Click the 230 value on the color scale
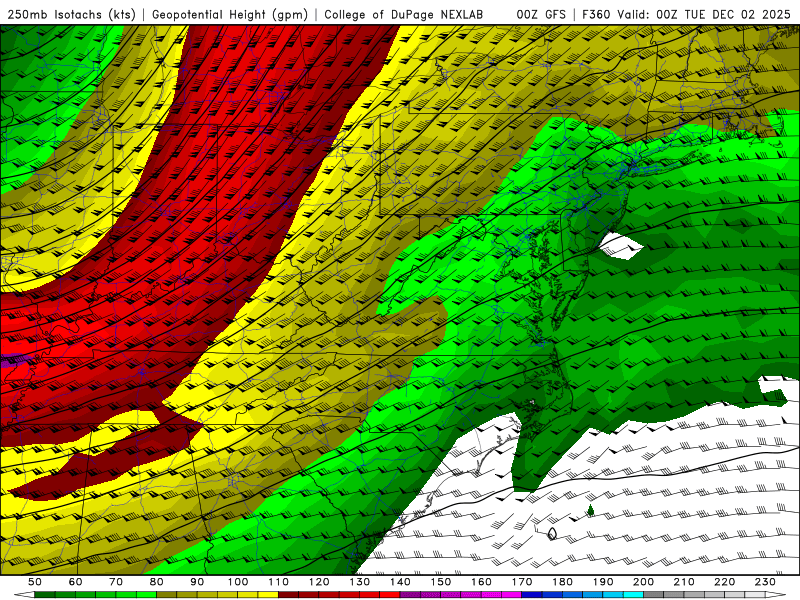The width and height of the screenshot is (800, 600). click(x=765, y=582)
